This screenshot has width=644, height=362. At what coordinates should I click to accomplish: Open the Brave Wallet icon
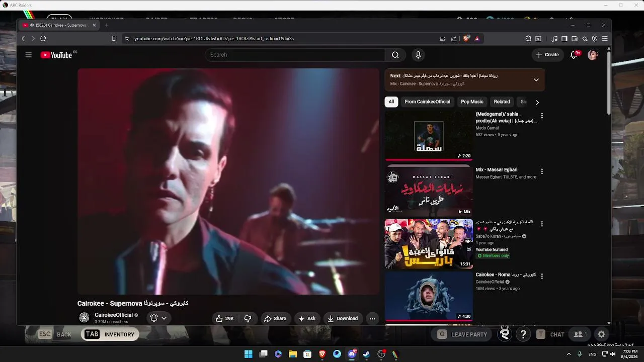pyautogui.click(x=575, y=39)
